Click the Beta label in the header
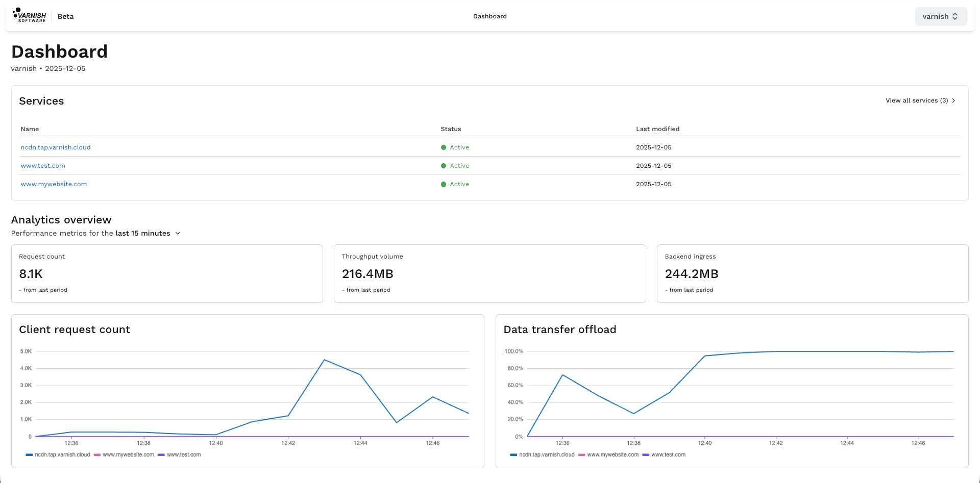 (66, 16)
